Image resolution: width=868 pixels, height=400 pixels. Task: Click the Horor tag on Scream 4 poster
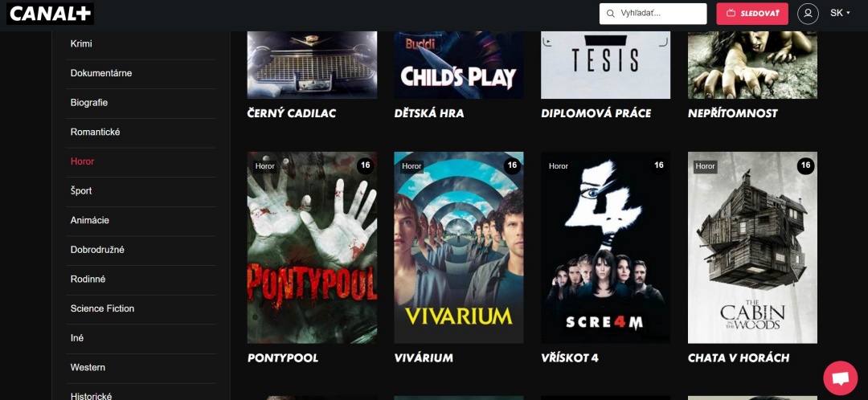pos(558,166)
